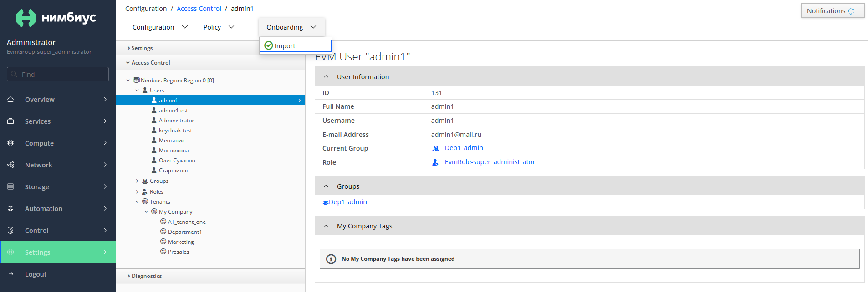868x292 pixels.
Task: Focus the Find search field
Action: pyautogui.click(x=58, y=74)
